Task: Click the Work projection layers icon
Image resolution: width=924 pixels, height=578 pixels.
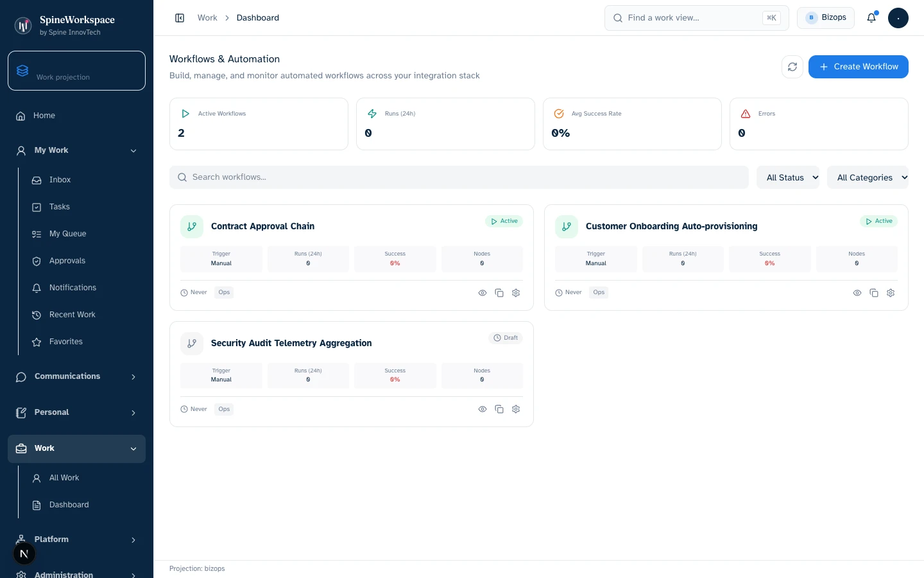Action: click(x=22, y=71)
